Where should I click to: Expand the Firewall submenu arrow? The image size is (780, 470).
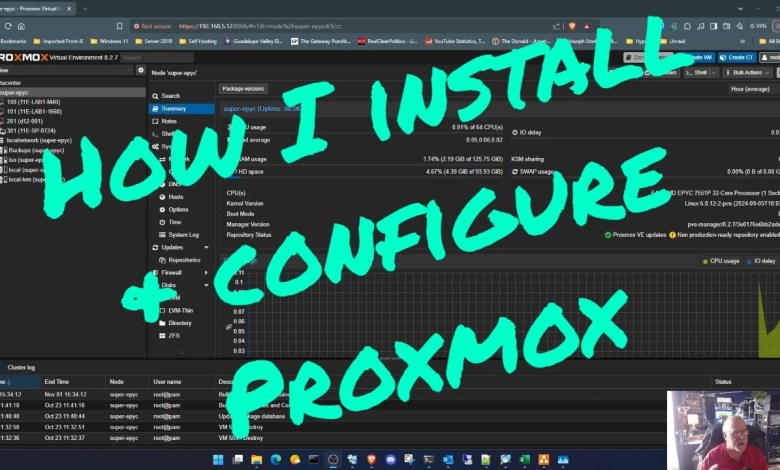(206, 273)
